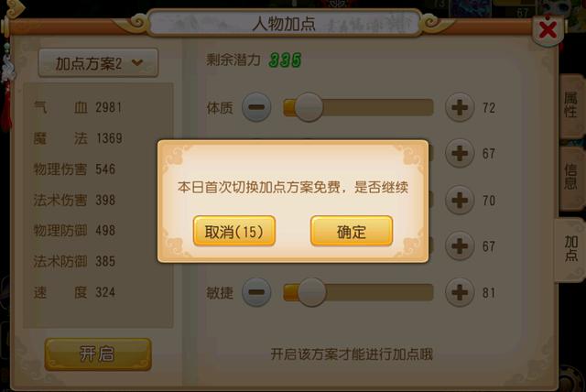Click the minus icon for 敏捷
Image resolution: width=586 pixels, height=392 pixels.
pyautogui.click(x=256, y=292)
